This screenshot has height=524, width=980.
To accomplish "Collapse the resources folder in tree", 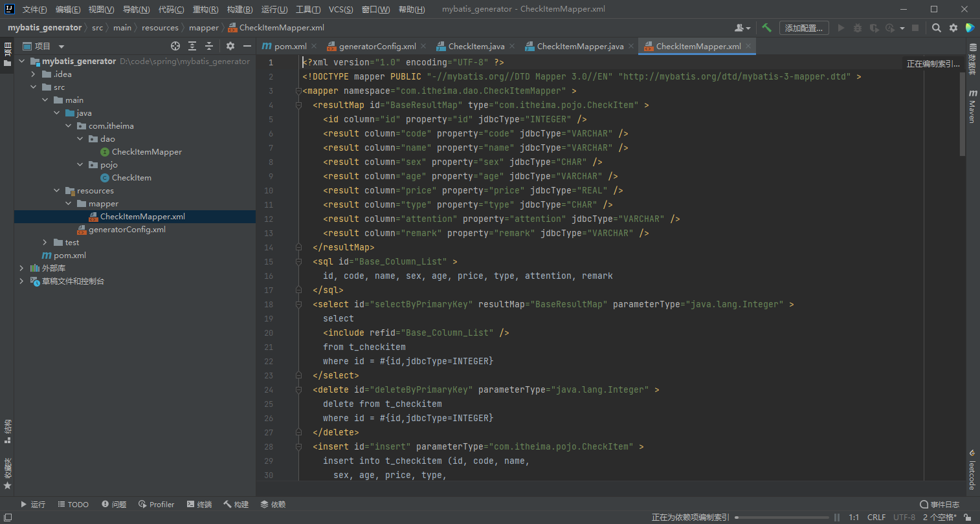I will click(x=57, y=191).
